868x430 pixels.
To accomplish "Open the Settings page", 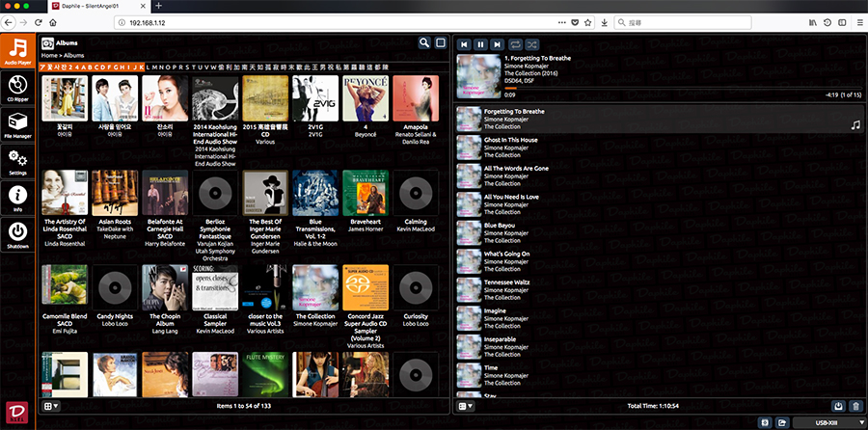I will pyautogui.click(x=17, y=162).
